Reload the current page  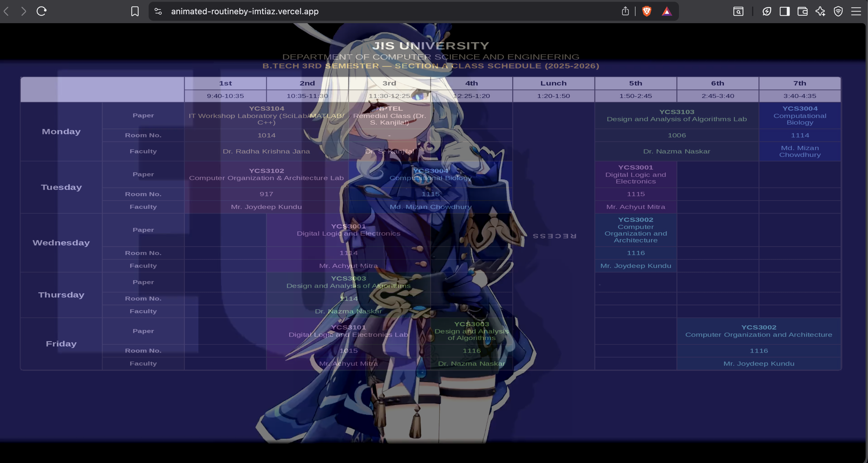pos(41,11)
